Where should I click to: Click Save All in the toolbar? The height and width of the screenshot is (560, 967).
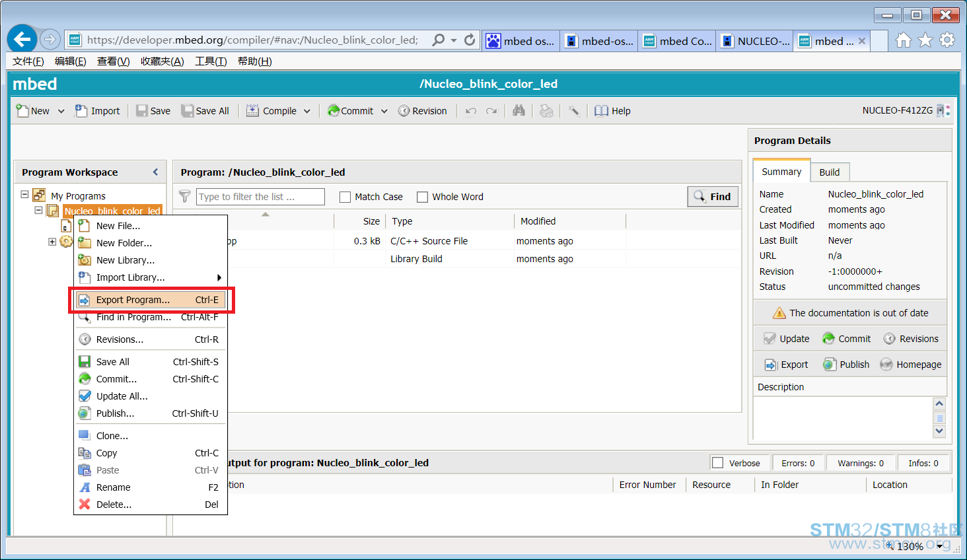205,111
